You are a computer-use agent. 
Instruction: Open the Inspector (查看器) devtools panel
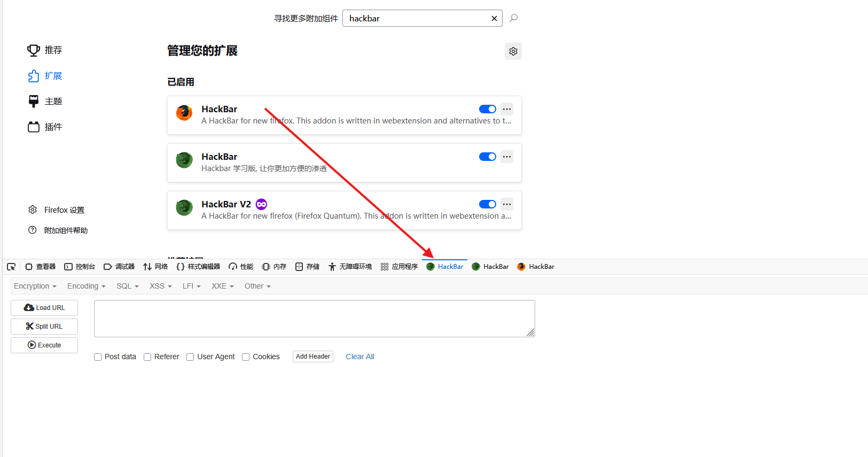click(41, 267)
